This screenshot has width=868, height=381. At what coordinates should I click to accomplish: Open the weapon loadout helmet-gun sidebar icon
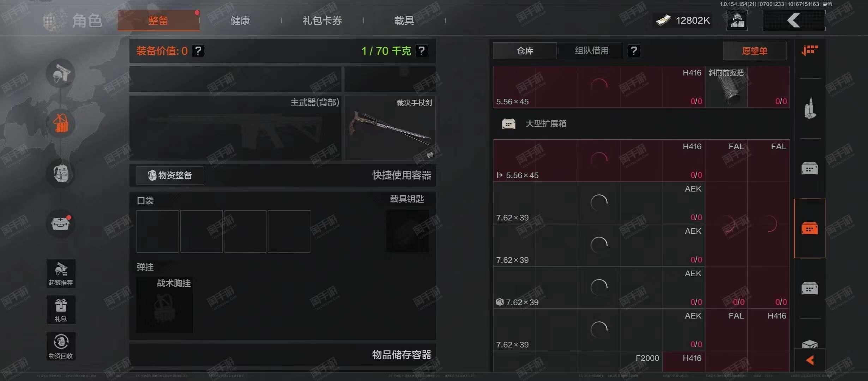point(61,73)
